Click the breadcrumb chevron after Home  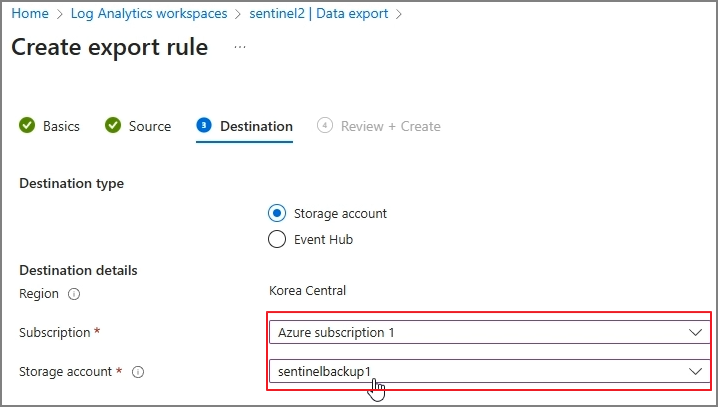coord(60,14)
